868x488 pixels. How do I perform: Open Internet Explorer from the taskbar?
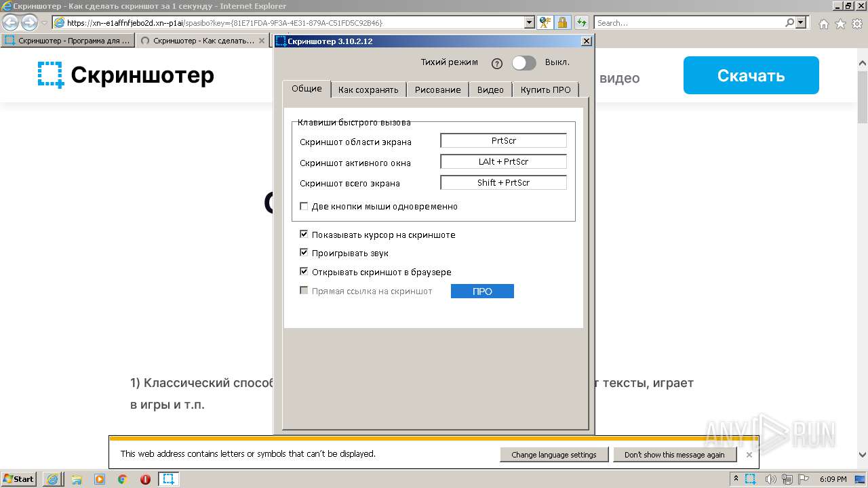point(52,479)
